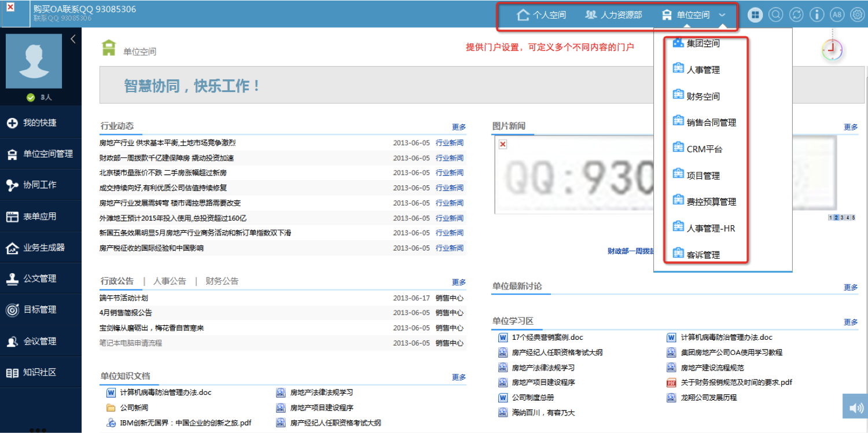Switch to the 财务公告 tab
The height and width of the screenshot is (433, 868).
point(222,281)
